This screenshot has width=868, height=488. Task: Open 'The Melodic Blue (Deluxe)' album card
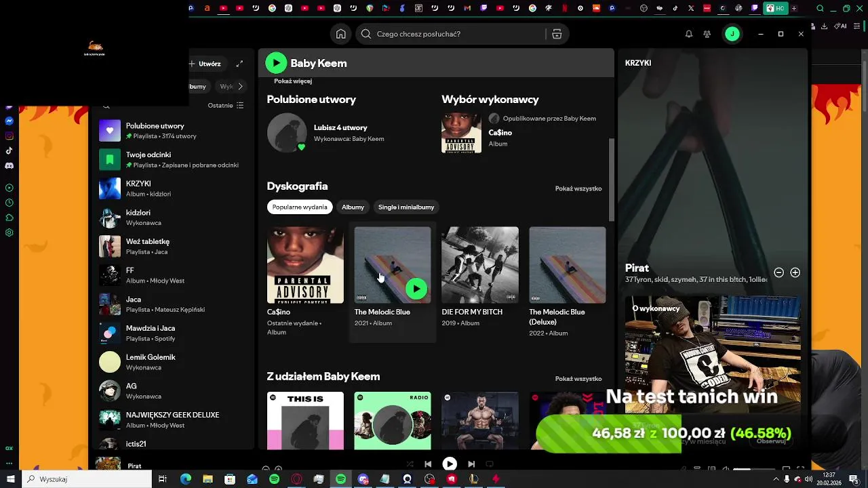568,283
